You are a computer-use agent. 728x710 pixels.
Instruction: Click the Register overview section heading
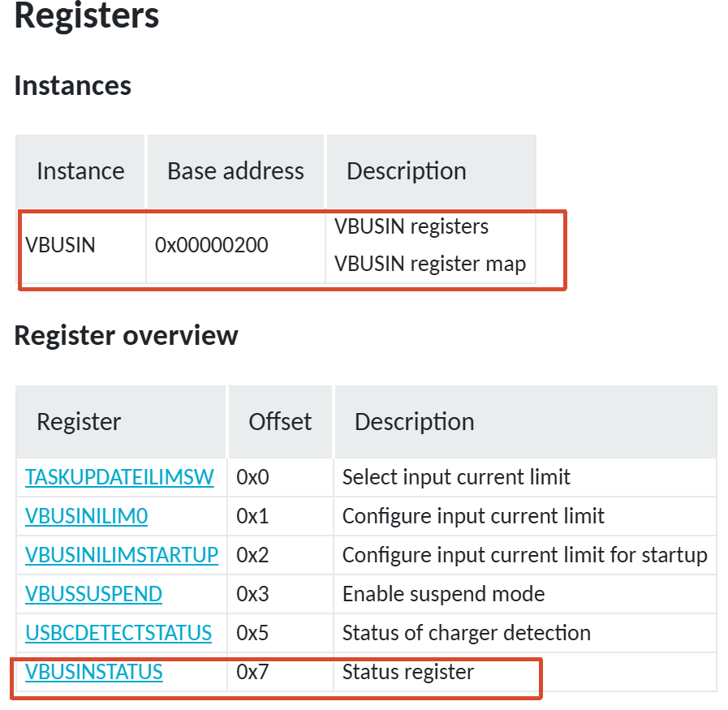127,335
